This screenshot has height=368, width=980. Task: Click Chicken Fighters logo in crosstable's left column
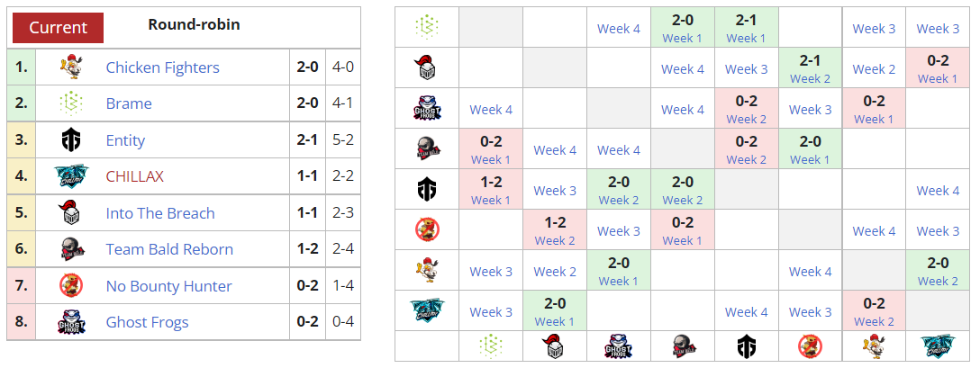tap(427, 271)
